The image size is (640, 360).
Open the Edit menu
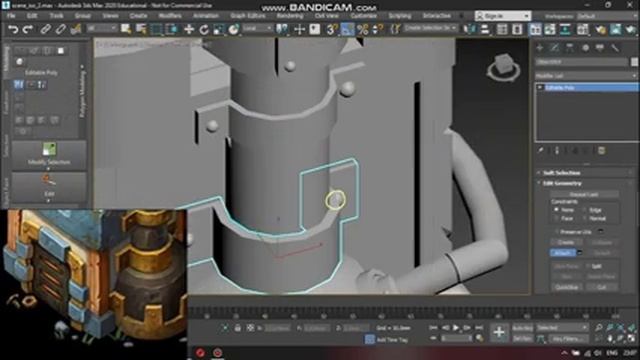(32, 16)
